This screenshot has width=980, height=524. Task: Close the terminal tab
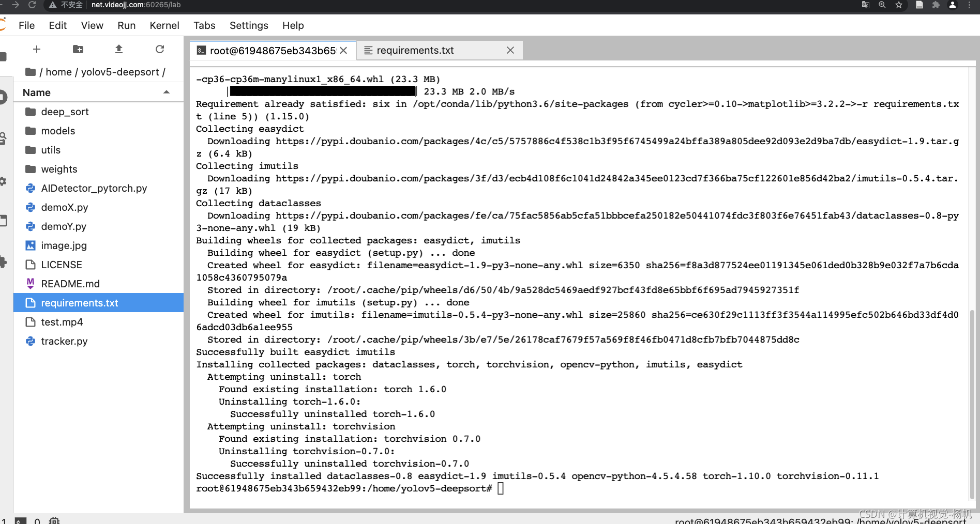(343, 51)
